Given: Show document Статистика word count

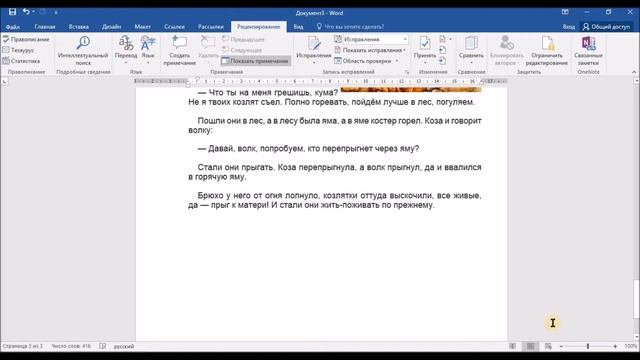Looking at the screenshot, I should click(x=21, y=61).
